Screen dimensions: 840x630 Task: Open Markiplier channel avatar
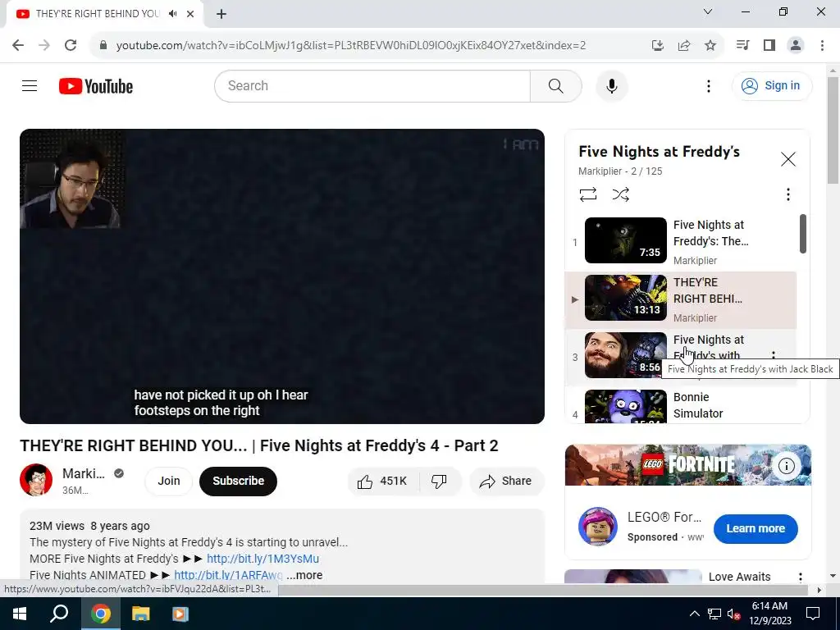36,480
